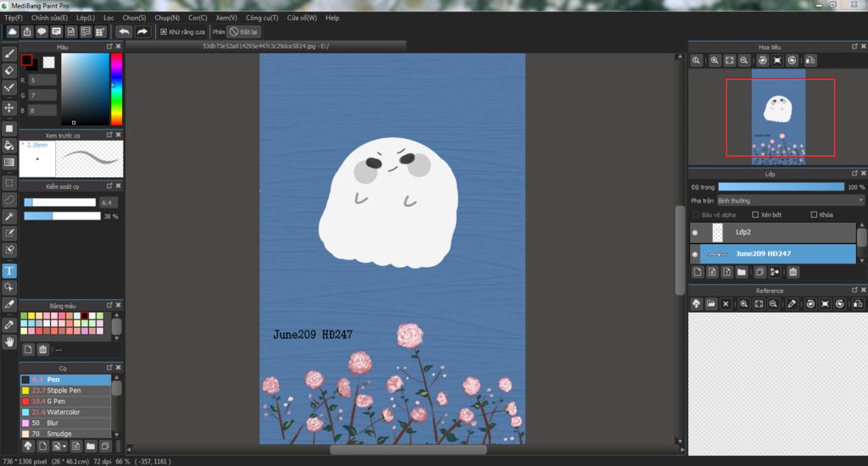This screenshot has width=868, height=466.
Task: Hide the Lớp2 layer visibility
Action: 695,232
